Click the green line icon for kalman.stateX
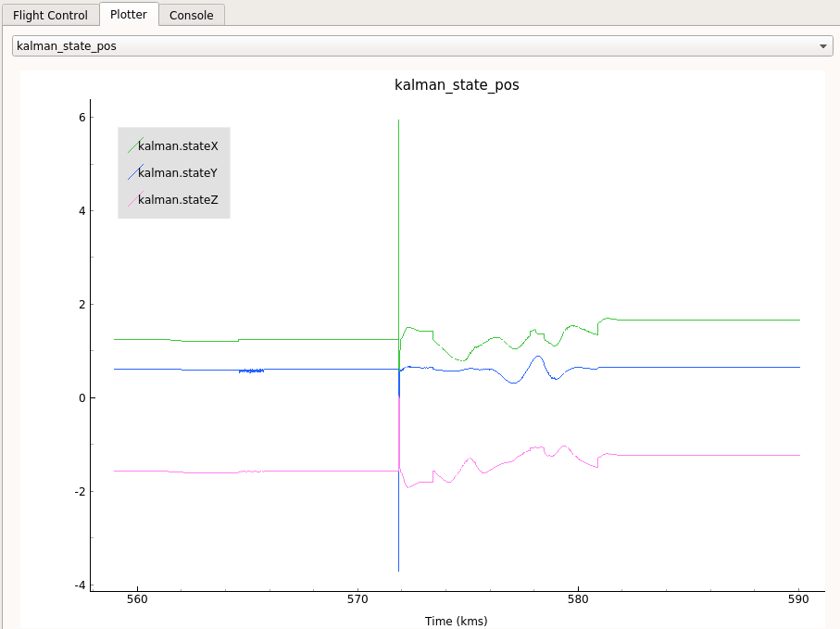Viewport: 840px width, 629px height. pos(135,145)
